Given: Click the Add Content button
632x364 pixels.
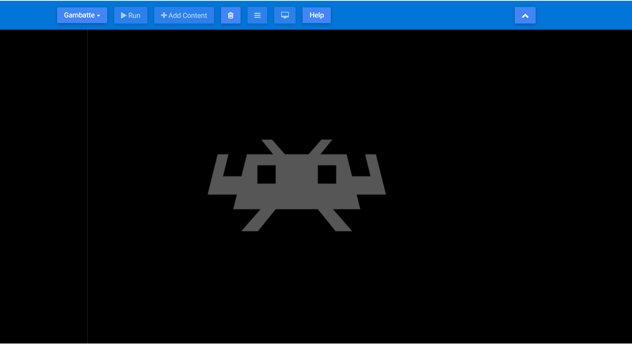Looking at the screenshot, I should coord(184,15).
